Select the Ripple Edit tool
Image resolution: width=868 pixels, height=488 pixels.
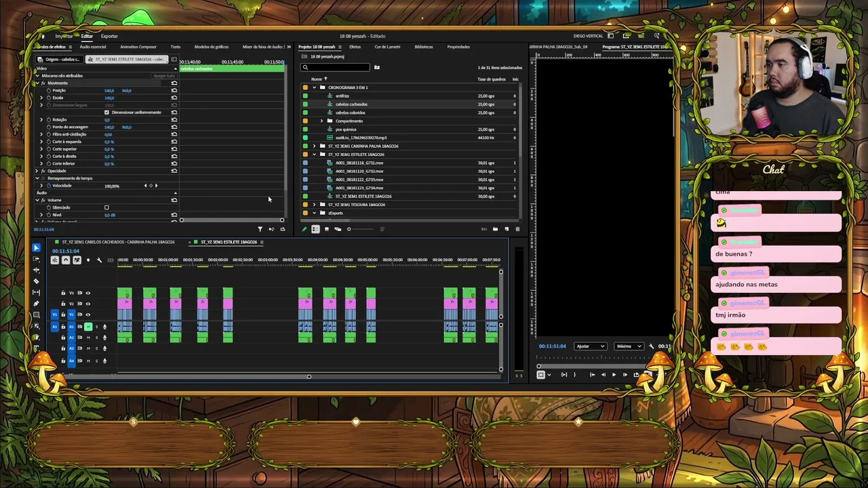pos(36,270)
